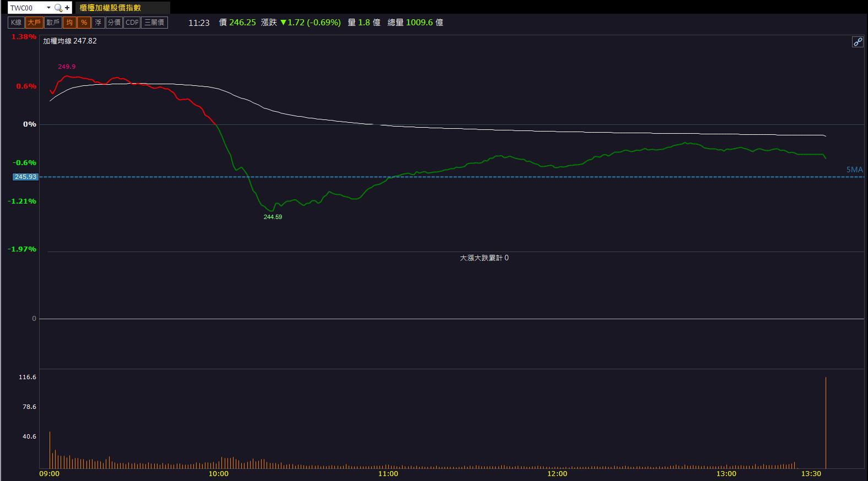Toggle the 大戶 indicator off
The height and width of the screenshot is (481, 868).
click(x=34, y=23)
